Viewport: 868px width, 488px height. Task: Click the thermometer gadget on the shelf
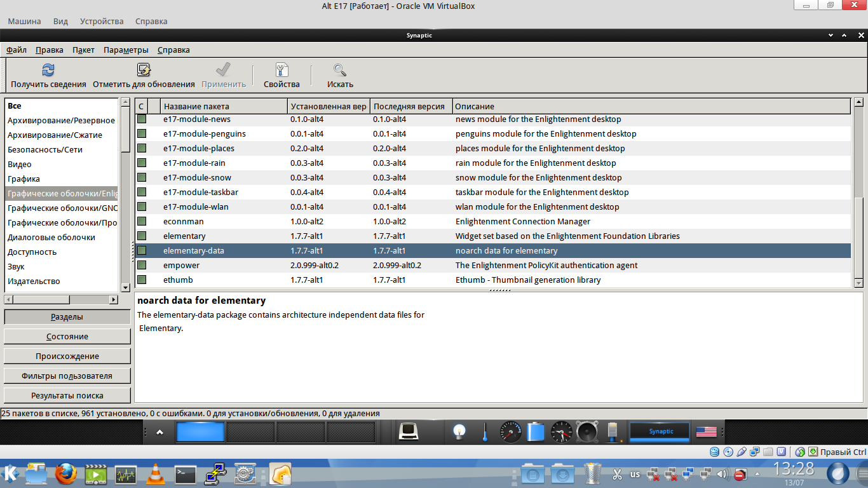484,432
